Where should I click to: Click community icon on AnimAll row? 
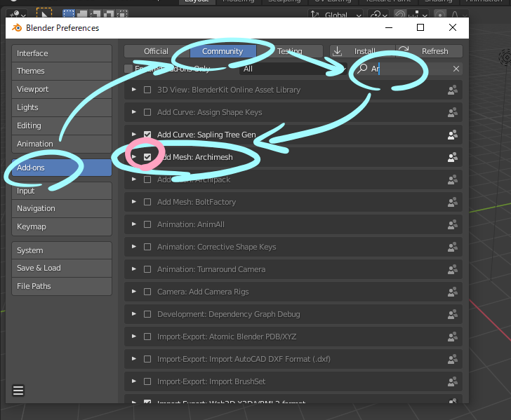(x=453, y=224)
